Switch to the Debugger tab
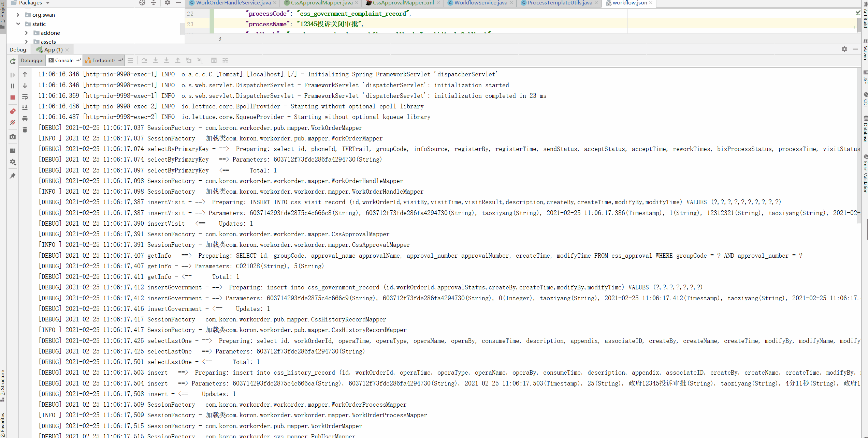Viewport: 868px width, 438px height. click(x=32, y=60)
